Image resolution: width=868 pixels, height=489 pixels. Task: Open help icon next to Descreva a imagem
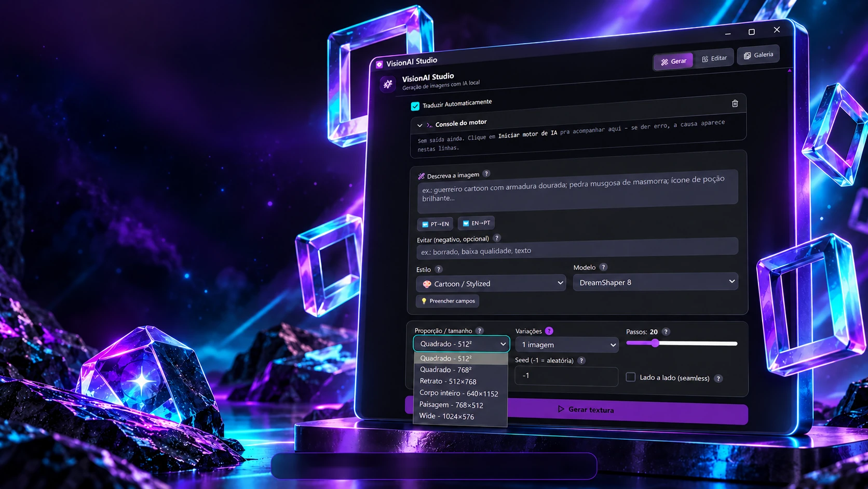coord(486,174)
